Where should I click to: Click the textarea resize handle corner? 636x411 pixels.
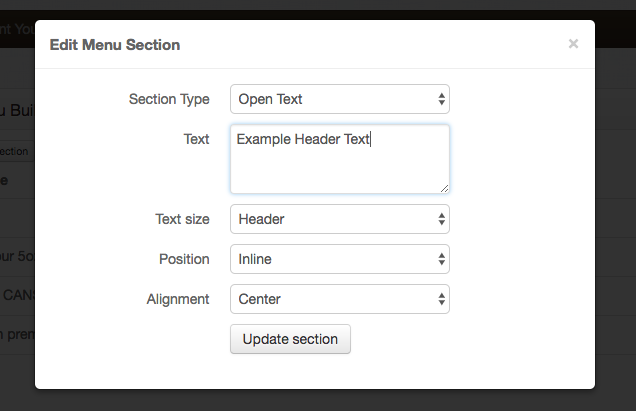pos(444,188)
